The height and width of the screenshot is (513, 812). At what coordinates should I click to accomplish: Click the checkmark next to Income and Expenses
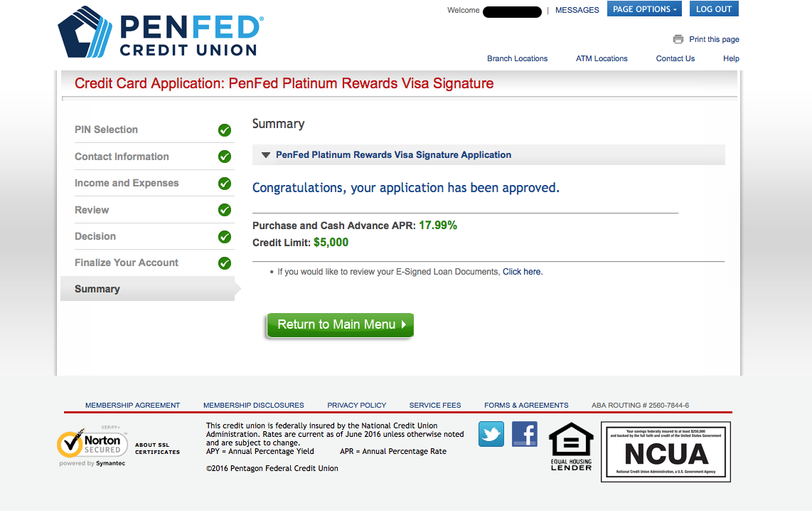[225, 184]
